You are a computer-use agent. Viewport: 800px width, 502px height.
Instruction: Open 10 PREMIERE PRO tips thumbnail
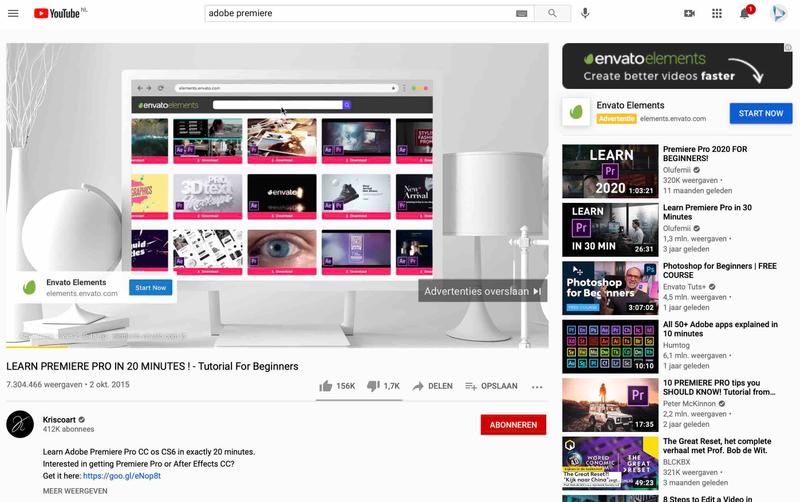click(610, 405)
